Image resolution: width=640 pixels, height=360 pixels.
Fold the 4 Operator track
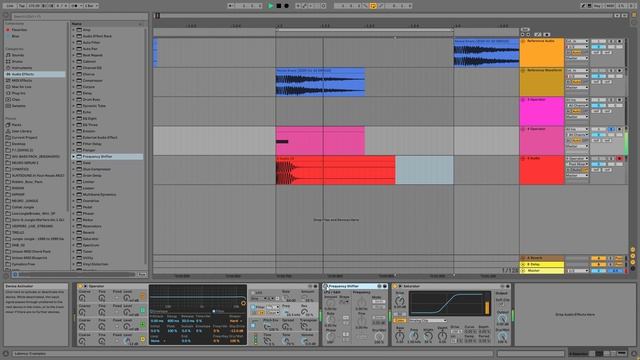[x=523, y=129]
